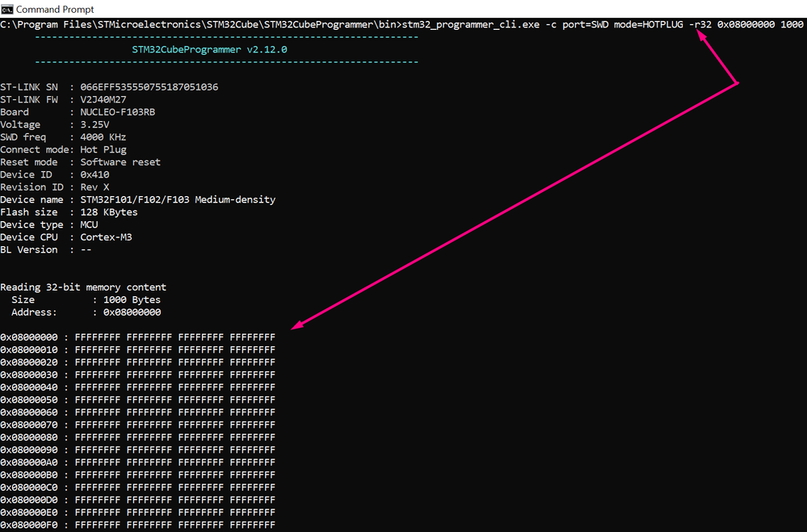The height and width of the screenshot is (532, 807).
Task: Click the Voltage value 3.25V
Action: [x=95, y=124]
